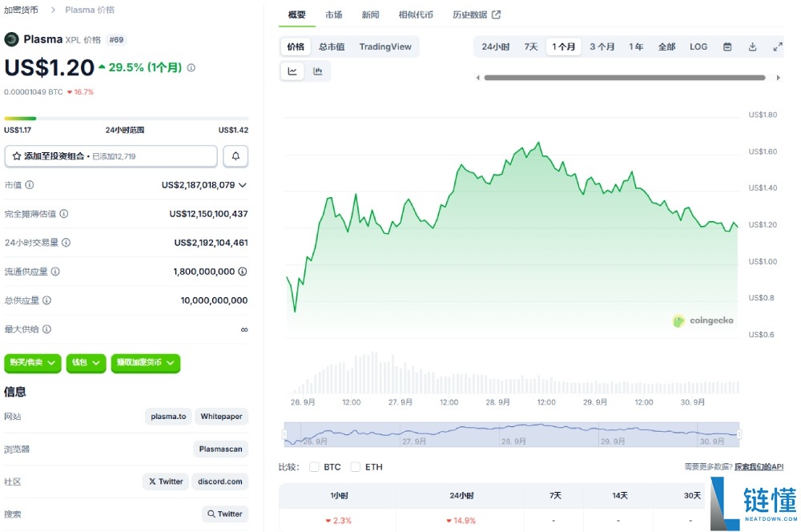Set chart range to 3 months

[602, 46]
